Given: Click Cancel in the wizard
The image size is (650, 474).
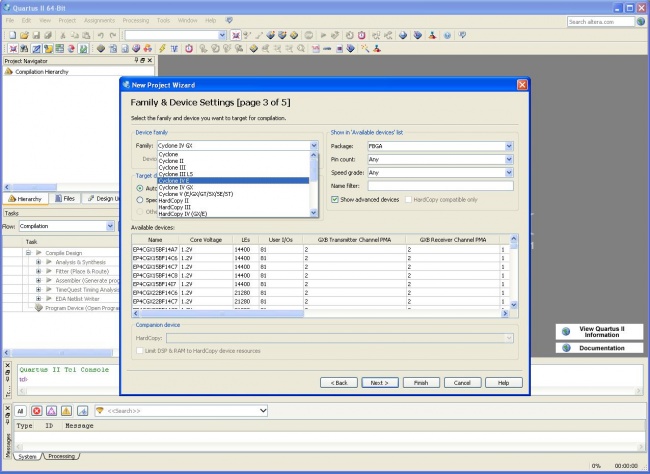Looking at the screenshot, I should pyautogui.click(x=462, y=383).
